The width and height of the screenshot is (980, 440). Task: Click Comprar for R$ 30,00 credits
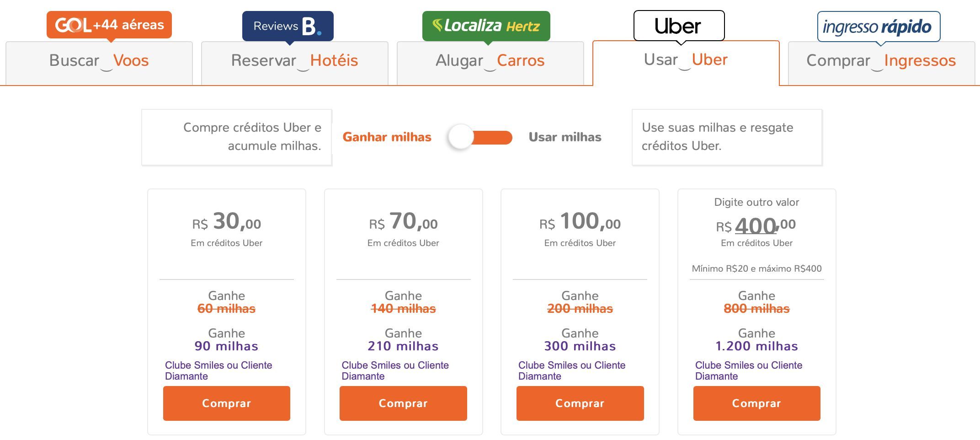click(x=227, y=403)
